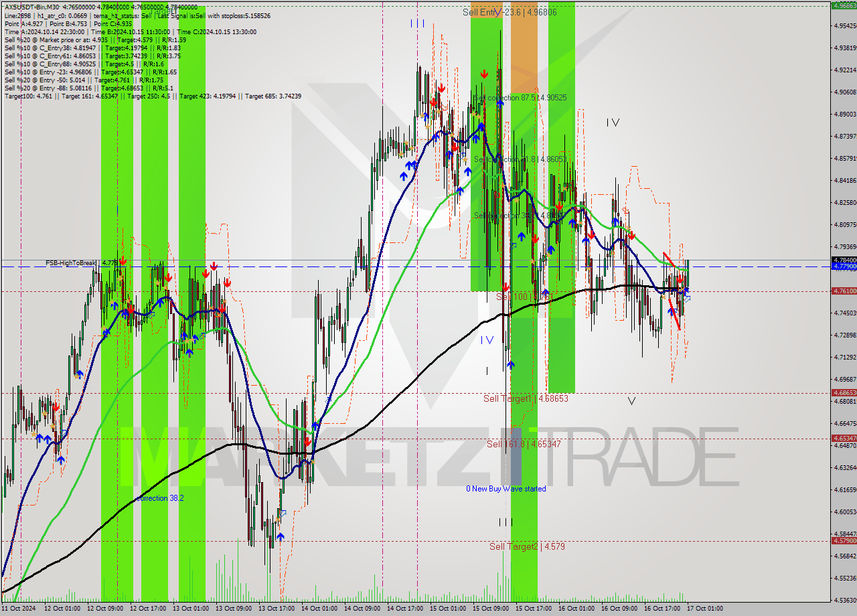Click the '15 Oct 09:00' time axis label
Image resolution: width=857 pixels, height=616 pixels.
tap(490, 609)
